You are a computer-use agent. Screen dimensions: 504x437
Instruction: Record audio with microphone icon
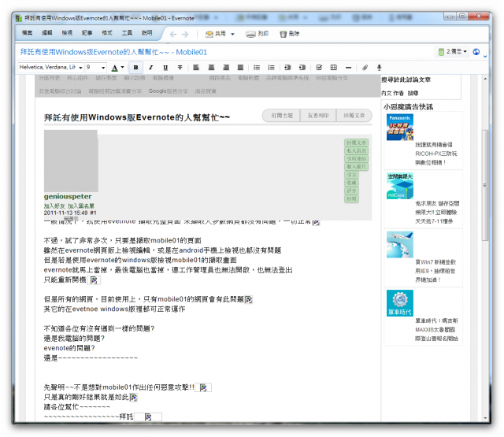[380, 68]
